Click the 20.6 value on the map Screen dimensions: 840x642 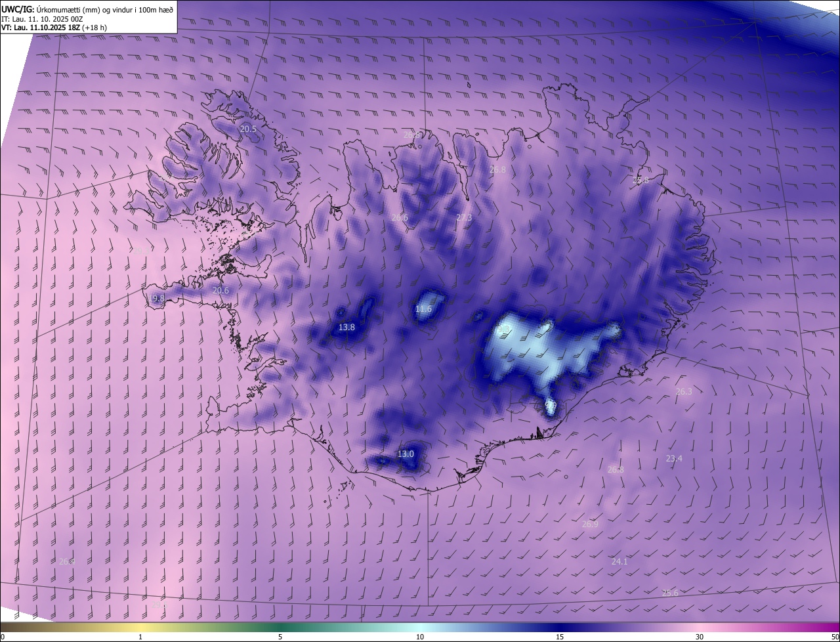tap(220, 291)
